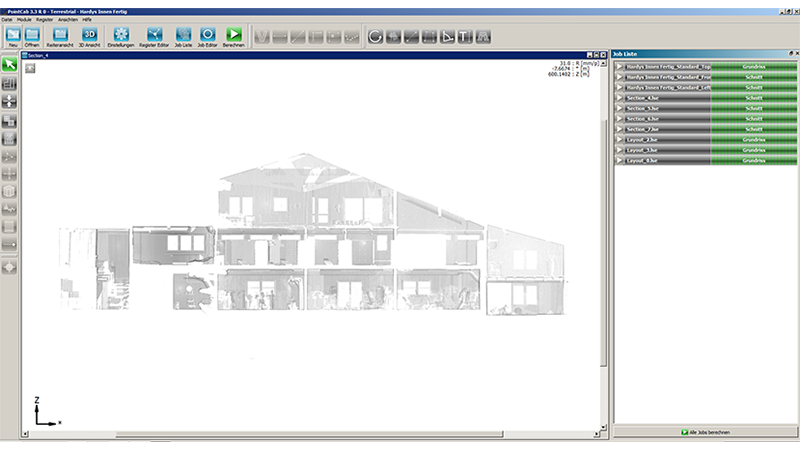Image resolution: width=800 pixels, height=450 pixels.
Task: Open the Hilfe menu
Action: click(87, 19)
